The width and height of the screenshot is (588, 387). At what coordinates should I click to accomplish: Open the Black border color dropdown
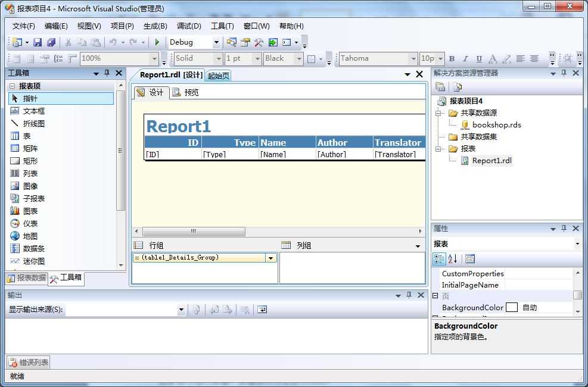(x=299, y=59)
